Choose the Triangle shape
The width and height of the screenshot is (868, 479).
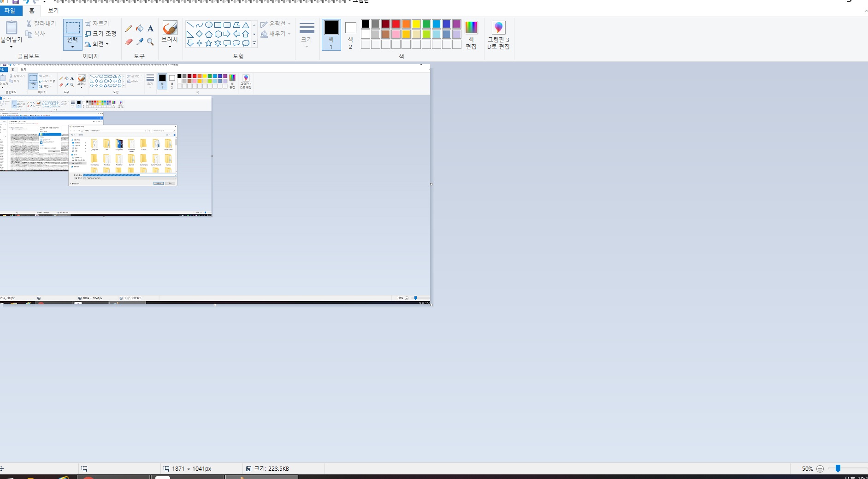(246, 25)
